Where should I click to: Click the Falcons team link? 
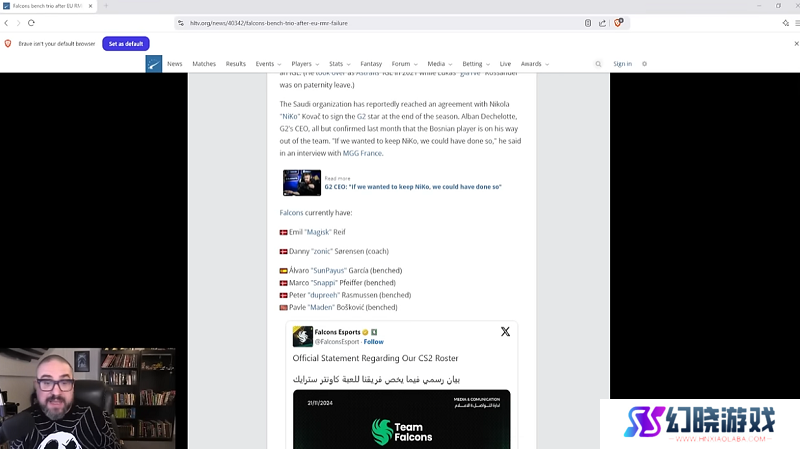tap(291, 213)
